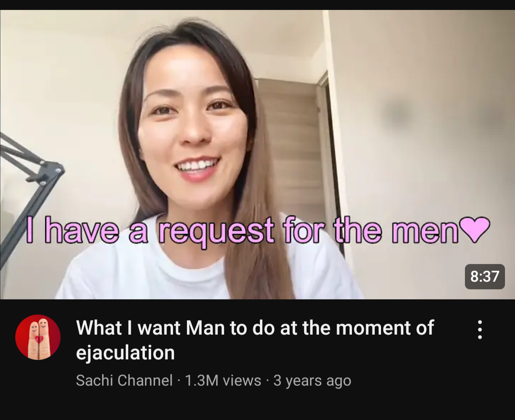Open the three-dot more options menu

tap(480, 329)
